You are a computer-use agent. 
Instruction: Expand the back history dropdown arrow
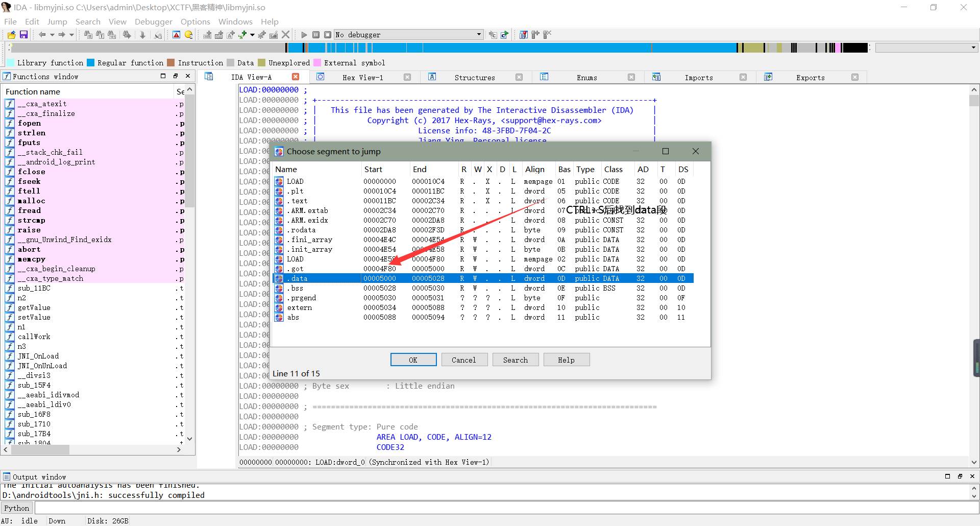[52, 35]
